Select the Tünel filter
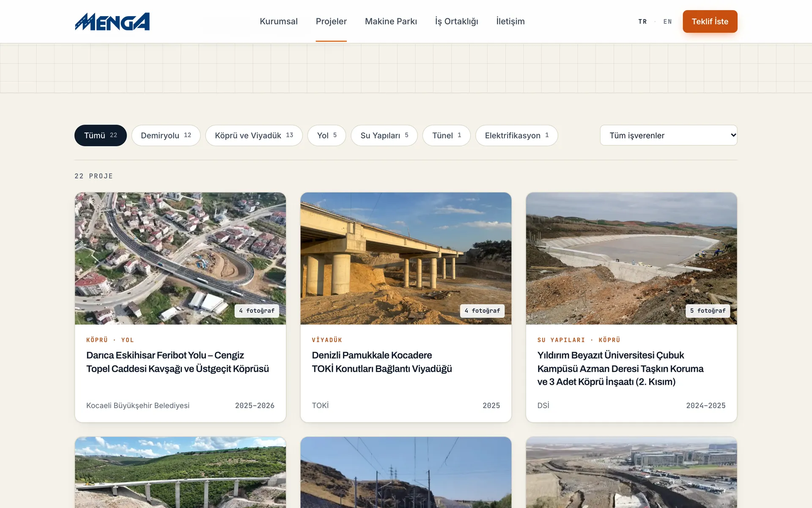812x508 pixels. (446, 135)
